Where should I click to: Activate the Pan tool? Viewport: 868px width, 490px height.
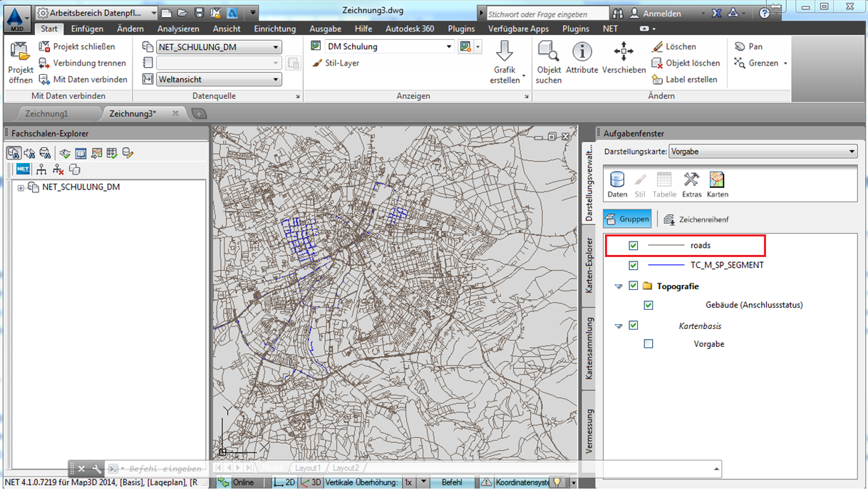(x=748, y=46)
